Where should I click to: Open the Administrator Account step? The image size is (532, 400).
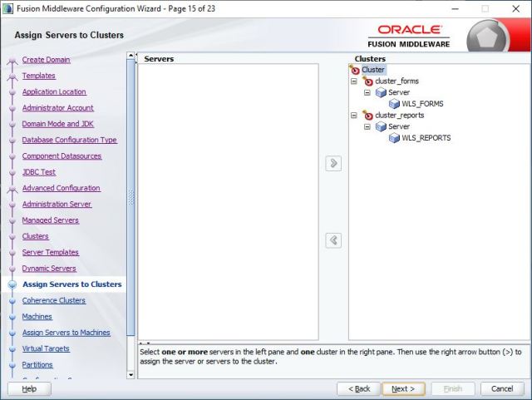(57, 108)
